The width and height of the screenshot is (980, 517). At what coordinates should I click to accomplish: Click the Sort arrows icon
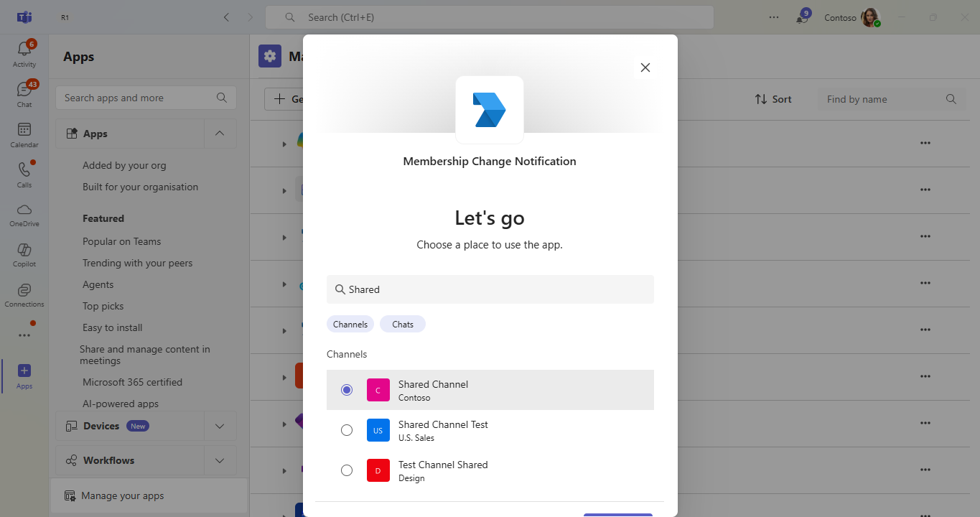point(761,99)
